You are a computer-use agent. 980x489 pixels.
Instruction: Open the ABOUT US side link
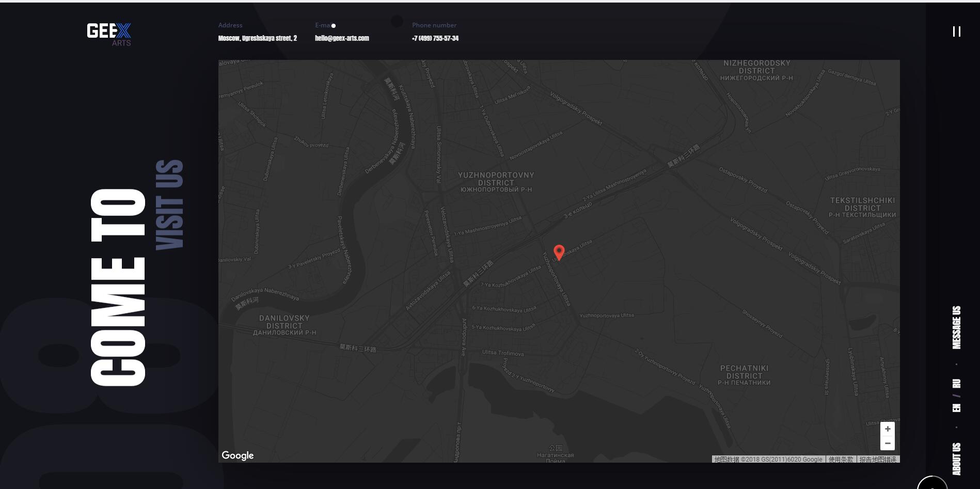(957, 459)
